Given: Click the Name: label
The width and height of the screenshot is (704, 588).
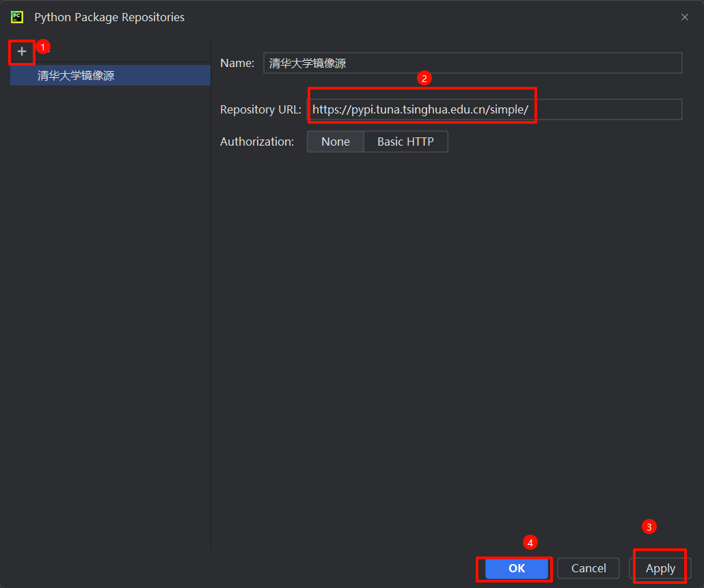Looking at the screenshot, I should tap(237, 64).
